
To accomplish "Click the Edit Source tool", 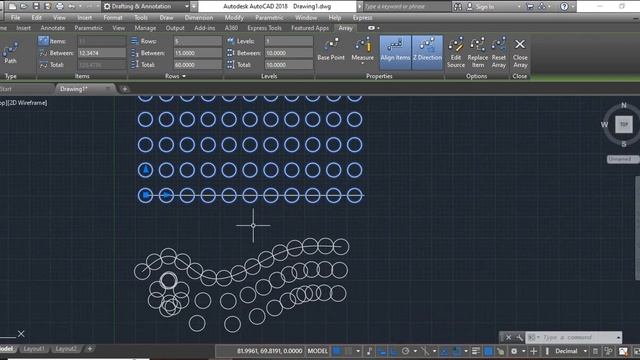I will [x=456, y=52].
